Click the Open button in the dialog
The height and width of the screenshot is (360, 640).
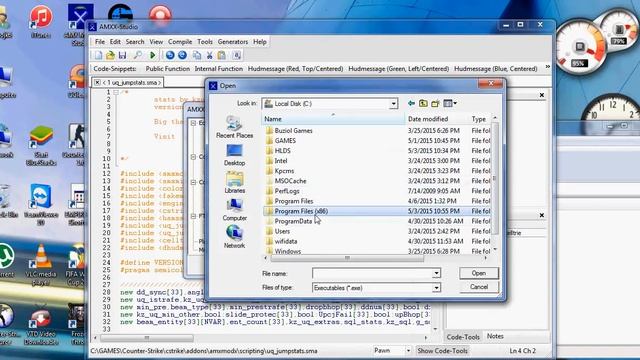[x=479, y=273]
